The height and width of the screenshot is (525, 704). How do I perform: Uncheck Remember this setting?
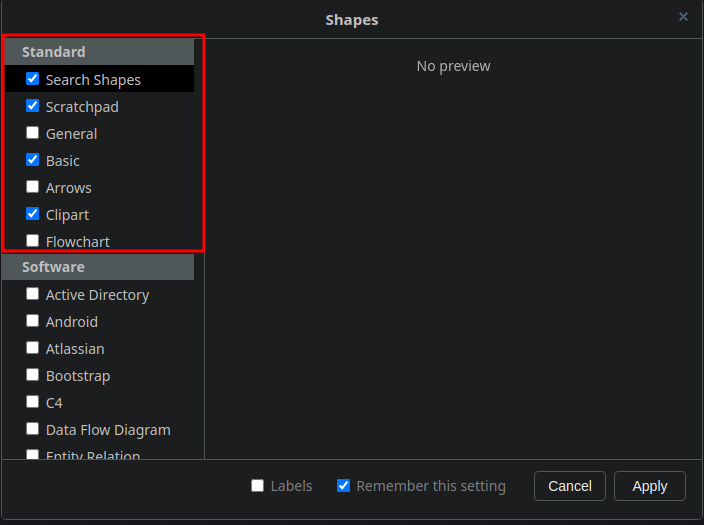pos(344,486)
